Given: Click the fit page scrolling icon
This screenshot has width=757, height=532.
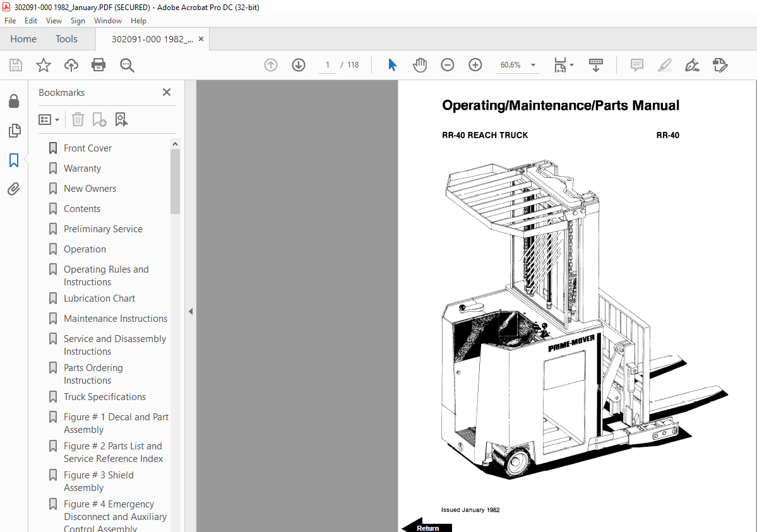Looking at the screenshot, I should (x=560, y=65).
